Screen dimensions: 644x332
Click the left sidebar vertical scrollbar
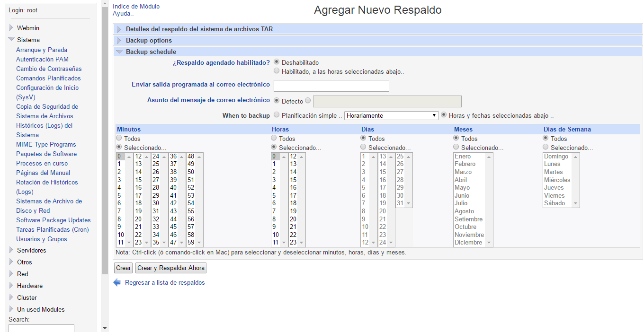[x=105, y=142]
